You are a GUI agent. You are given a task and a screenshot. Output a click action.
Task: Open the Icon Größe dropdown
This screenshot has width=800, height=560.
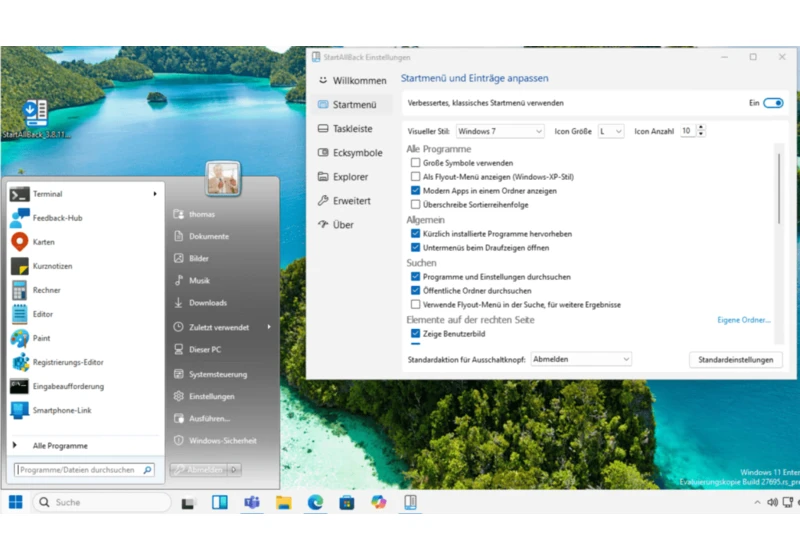[x=611, y=131]
